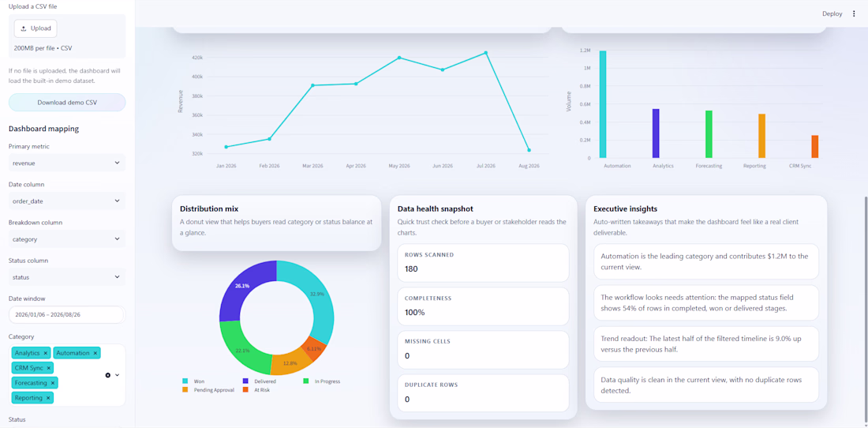Clear all Category selections icon

[x=108, y=375]
